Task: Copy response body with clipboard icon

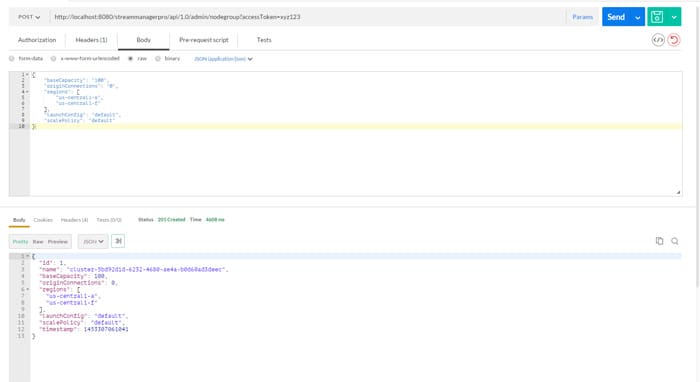Action: pyautogui.click(x=659, y=241)
